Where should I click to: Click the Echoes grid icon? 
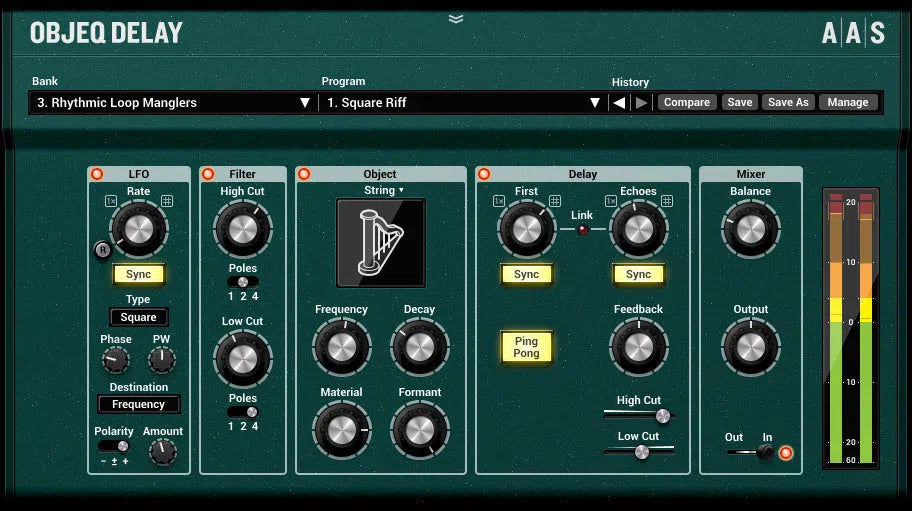[667, 201]
